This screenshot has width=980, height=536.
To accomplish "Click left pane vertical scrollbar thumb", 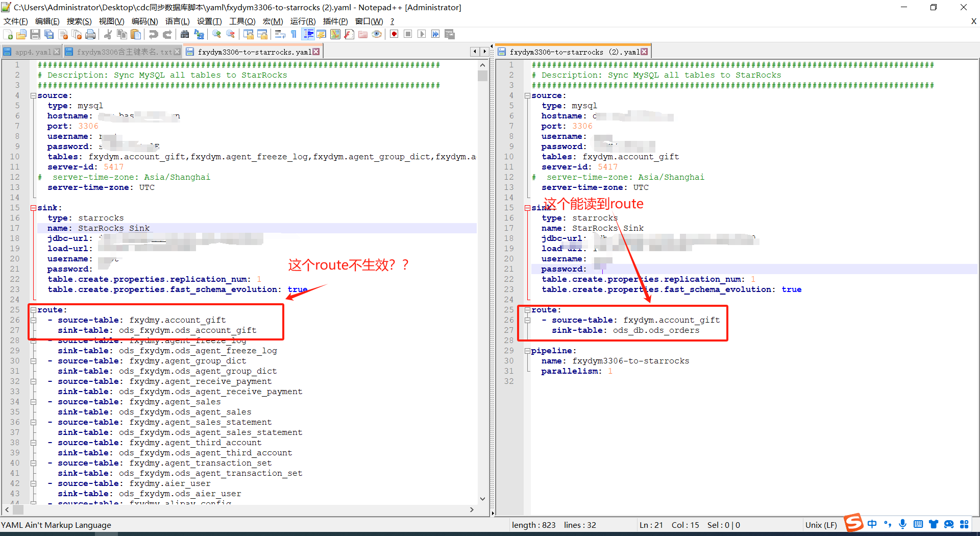I will pyautogui.click(x=482, y=76).
